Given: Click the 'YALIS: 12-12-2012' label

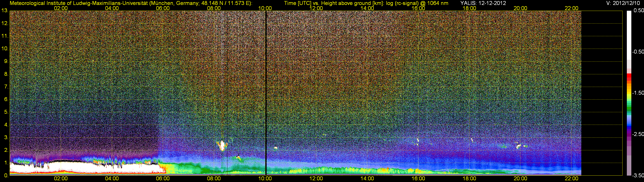Looking at the screenshot, I should coord(483,3).
